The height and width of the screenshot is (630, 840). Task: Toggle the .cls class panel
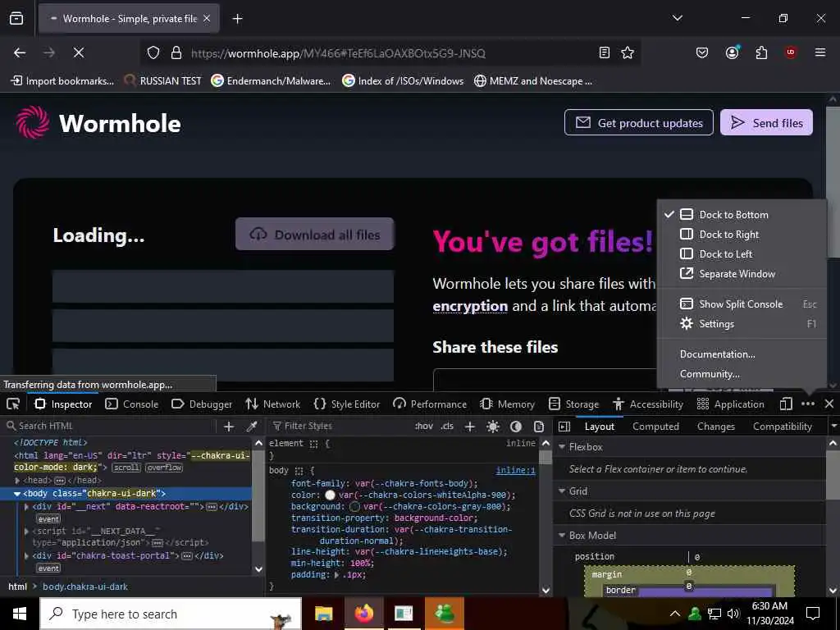tap(447, 427)
